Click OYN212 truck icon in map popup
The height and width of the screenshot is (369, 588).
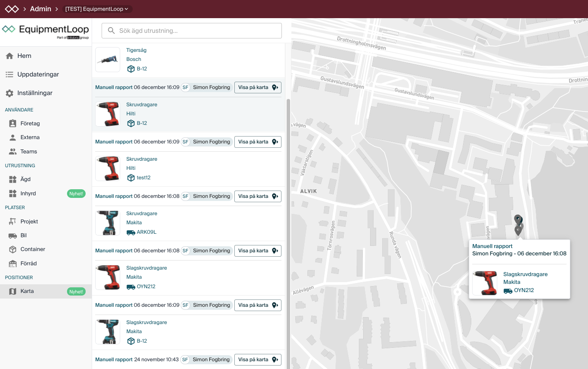click(508, 290)
